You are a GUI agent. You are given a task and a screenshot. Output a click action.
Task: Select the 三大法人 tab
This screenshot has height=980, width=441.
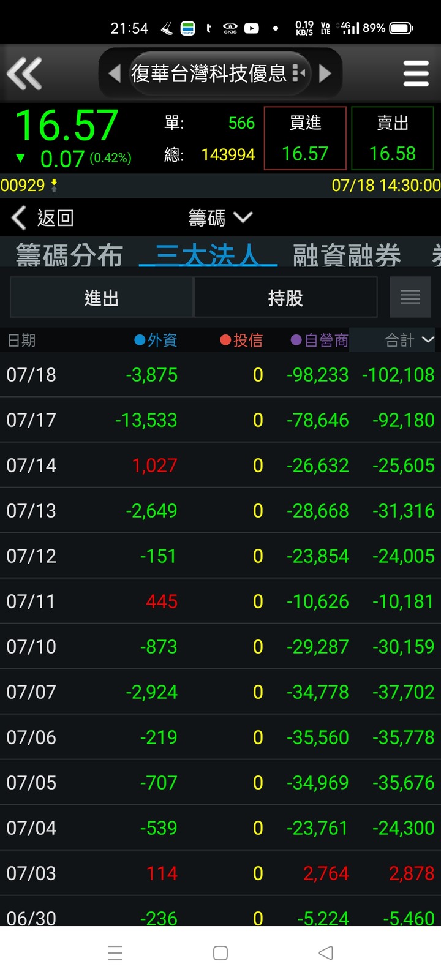click(208, 255)
